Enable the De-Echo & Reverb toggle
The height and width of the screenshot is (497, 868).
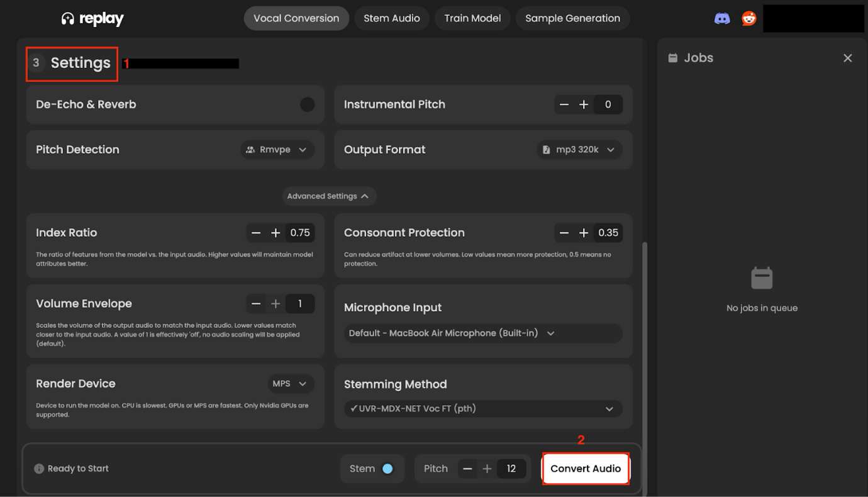tap(307, 104)
